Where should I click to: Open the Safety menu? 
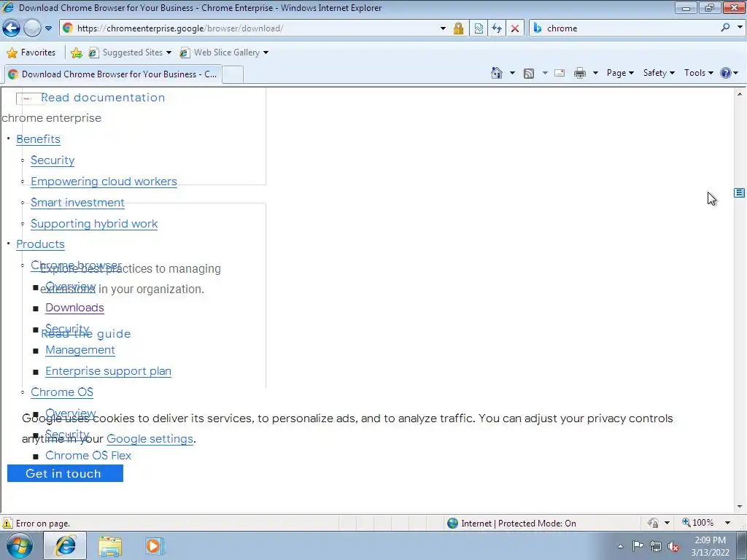point(659,73)
